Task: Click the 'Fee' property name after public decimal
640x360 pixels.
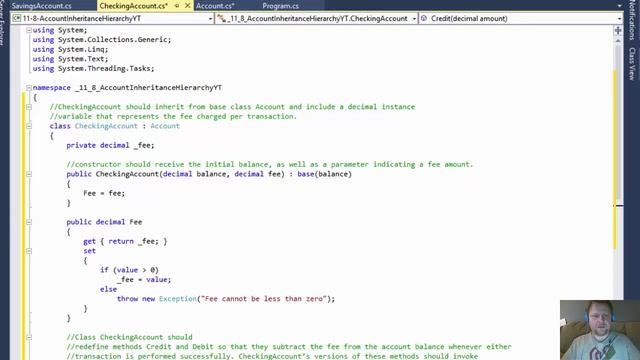Action: pos(136,222)
